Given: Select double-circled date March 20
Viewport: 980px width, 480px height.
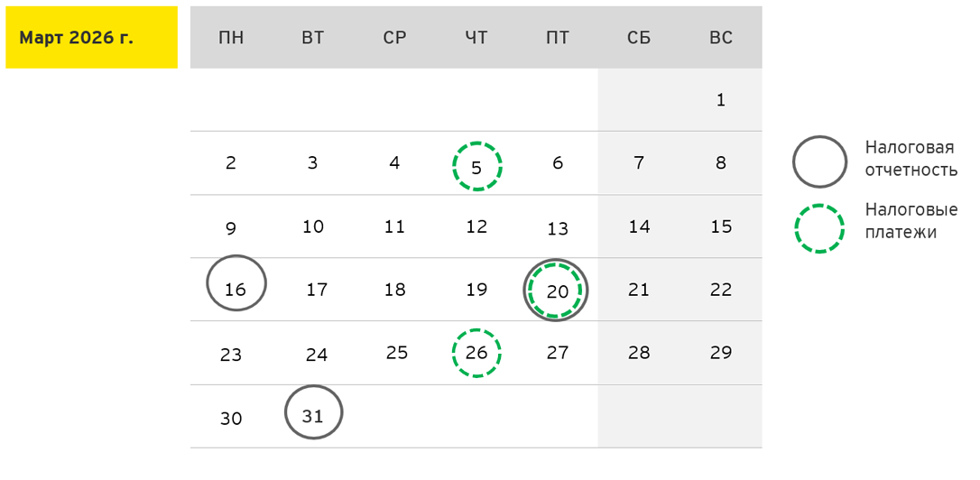Looking at the screenshot, I should pyautogui.click(x=557, y=291).
